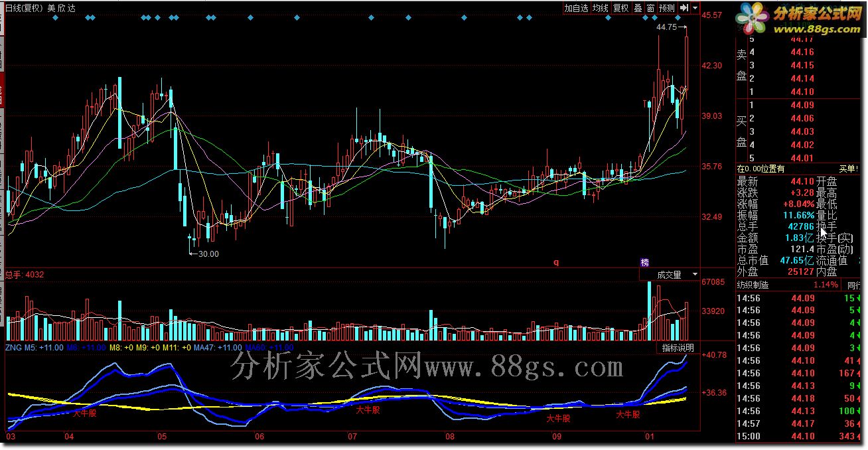The image size is (868, 450).
Task: Click the 指标说明 indicator description button
Action: tap(678, 348)
